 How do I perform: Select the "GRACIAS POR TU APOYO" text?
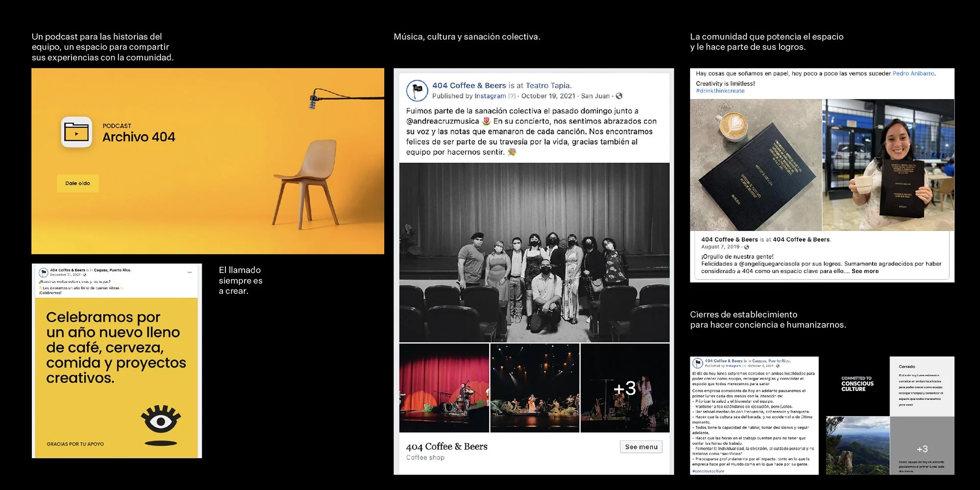pyautogui.click(x=75, y=444)
